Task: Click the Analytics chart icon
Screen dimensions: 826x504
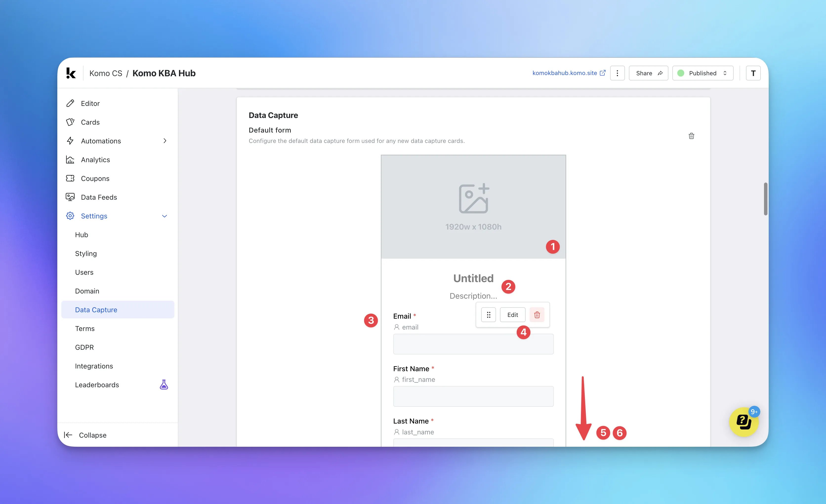Action: (x=70, y=159)
